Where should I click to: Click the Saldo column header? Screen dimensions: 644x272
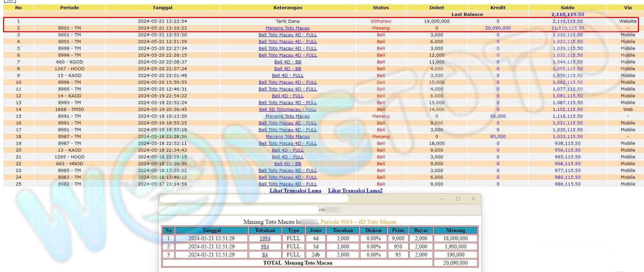click(567, 7)
